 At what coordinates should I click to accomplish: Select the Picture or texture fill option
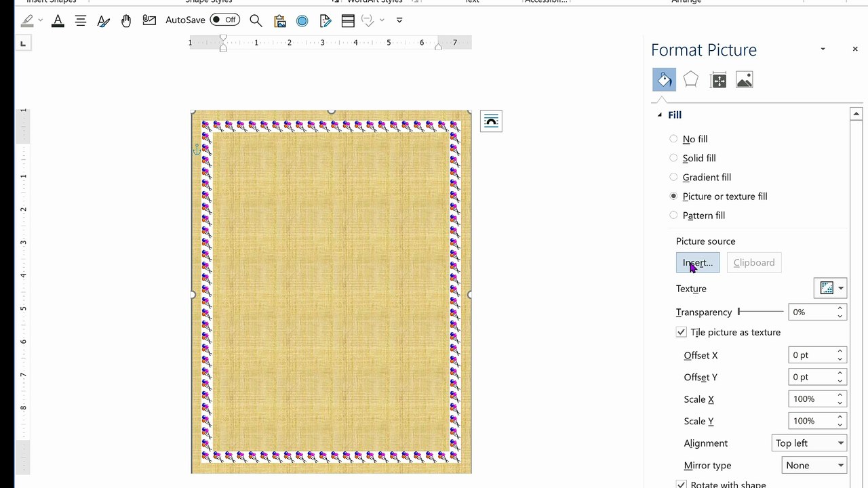[x=673, y=196]
